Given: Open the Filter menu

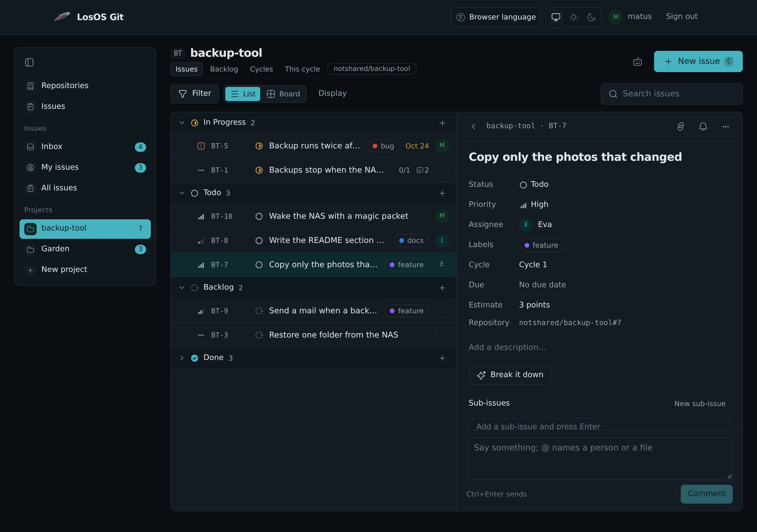Looking at the screenshot, I should click(x=195, y=94).
